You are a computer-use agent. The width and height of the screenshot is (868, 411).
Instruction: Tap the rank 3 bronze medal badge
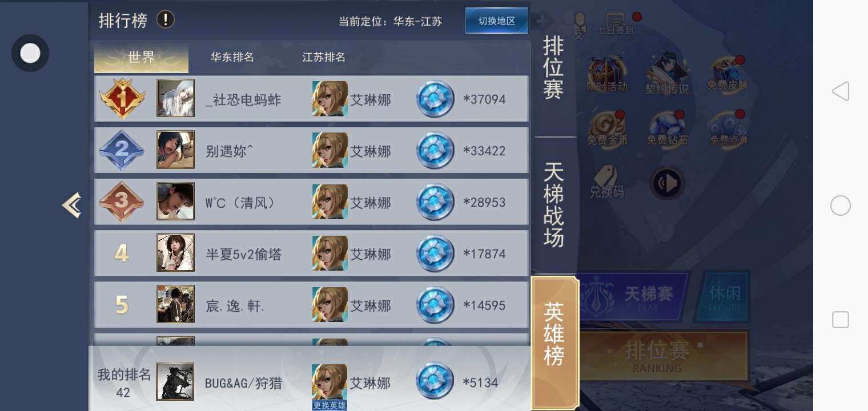point(122,202)
